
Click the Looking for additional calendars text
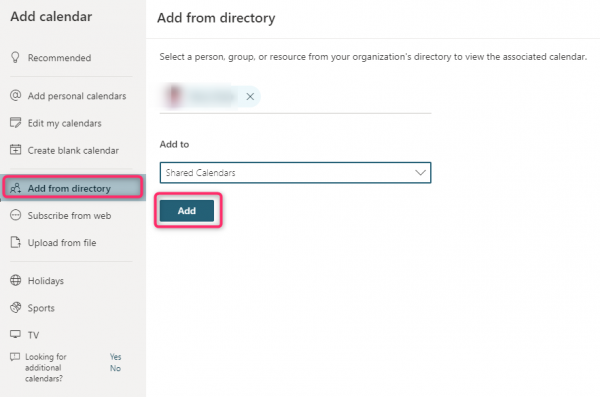(45, 368)
